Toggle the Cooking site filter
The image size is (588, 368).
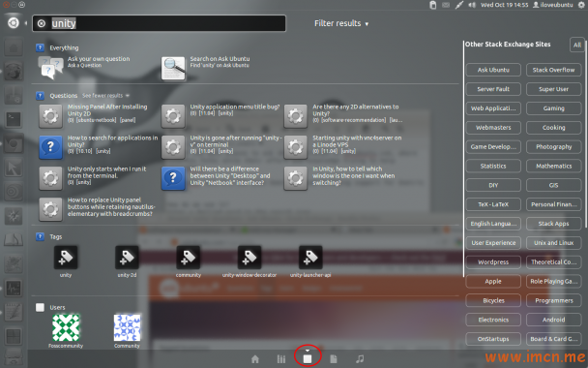pyautogui.click(x=553, y=127)
